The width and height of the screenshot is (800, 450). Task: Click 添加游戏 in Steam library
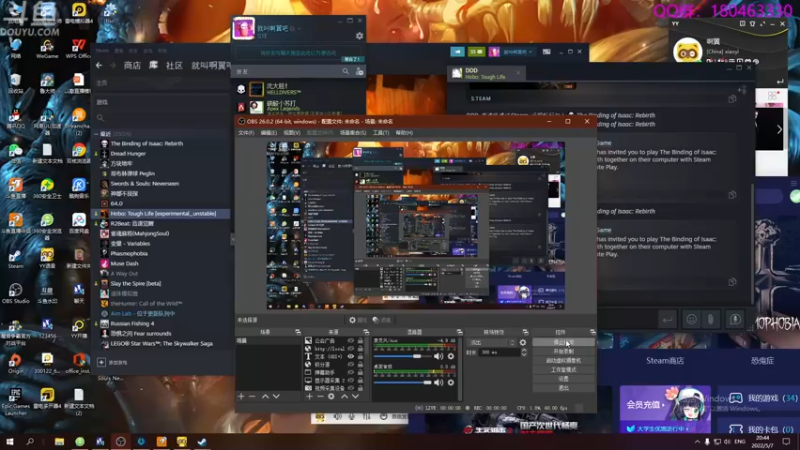click(x=113, y=363)
